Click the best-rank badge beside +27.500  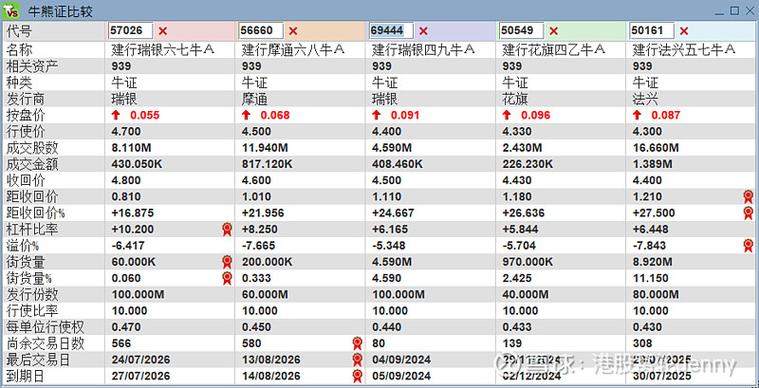748,213
